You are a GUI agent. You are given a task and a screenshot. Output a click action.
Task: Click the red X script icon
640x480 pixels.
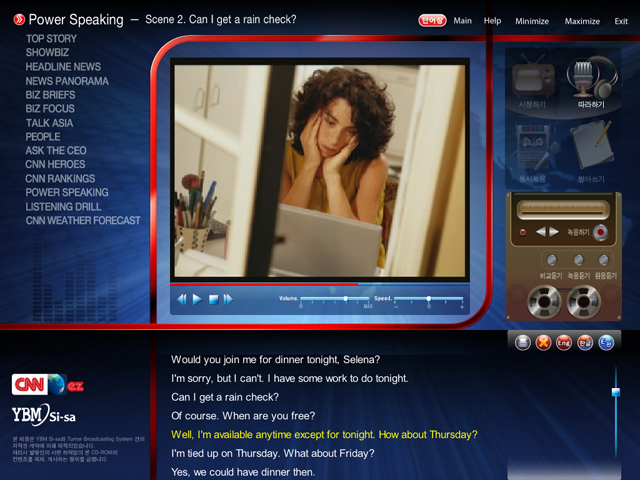543,343
